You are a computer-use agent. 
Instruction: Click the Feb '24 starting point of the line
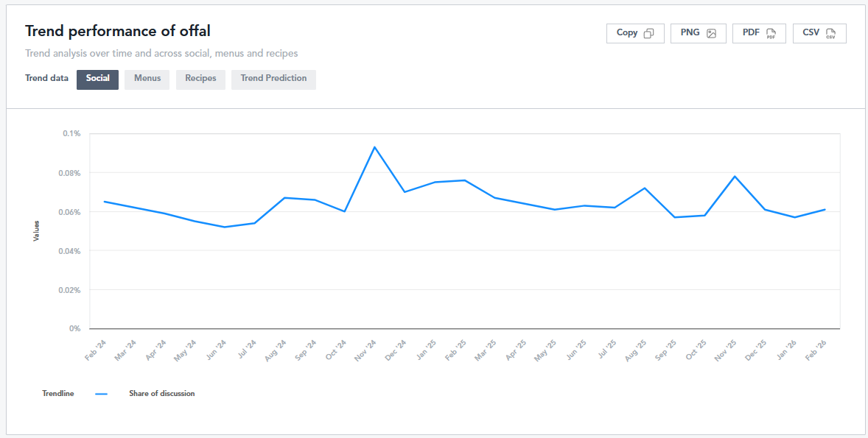[105, 201]
